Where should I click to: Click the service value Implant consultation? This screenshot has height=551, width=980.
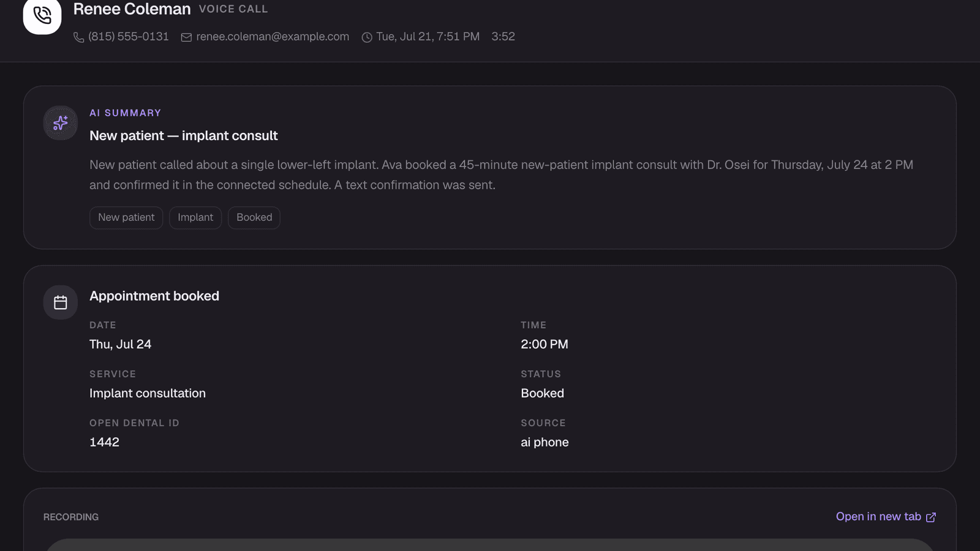tap(148, 393)
